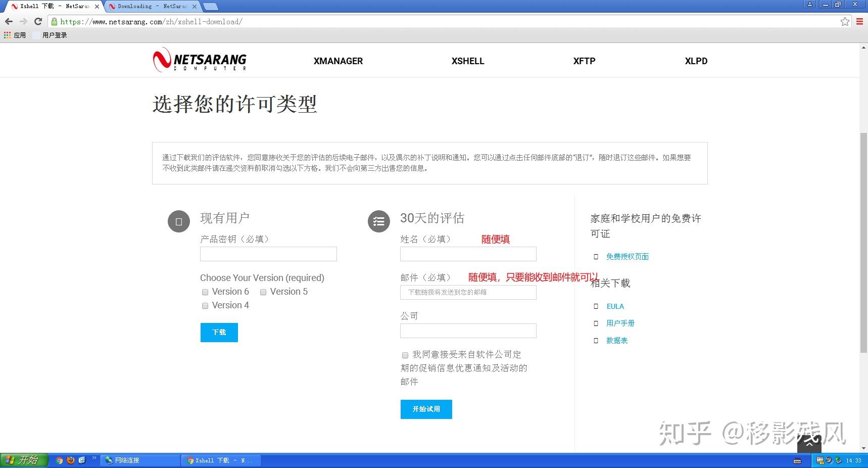The width and height of the screenshot is (868, 468).
Task: Click the browser forward arrow
Action: [x=23, y=22]
